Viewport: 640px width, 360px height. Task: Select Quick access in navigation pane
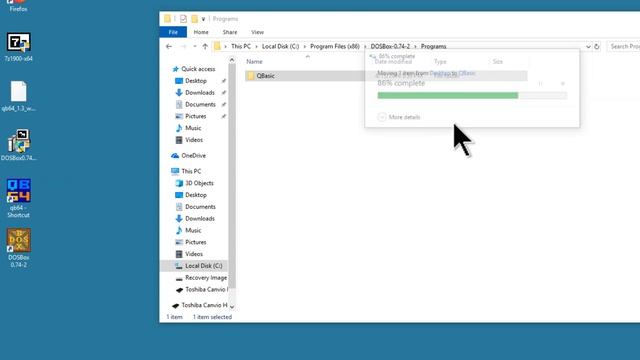[x=198, y=69]
